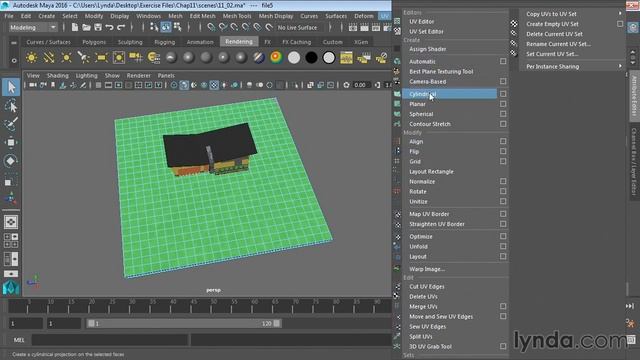Click the Maya logo icon below toolbox
640x360 pixels.
(x=11, y=288)
